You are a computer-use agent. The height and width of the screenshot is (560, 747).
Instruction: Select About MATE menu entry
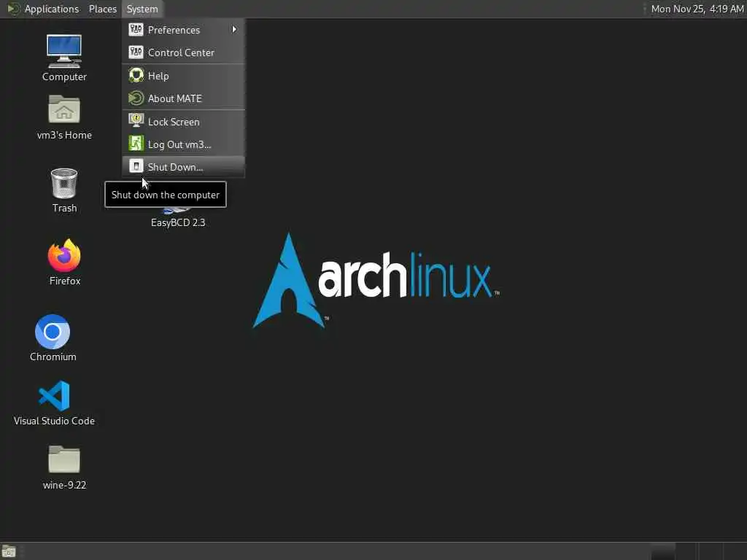click(183, 98)
